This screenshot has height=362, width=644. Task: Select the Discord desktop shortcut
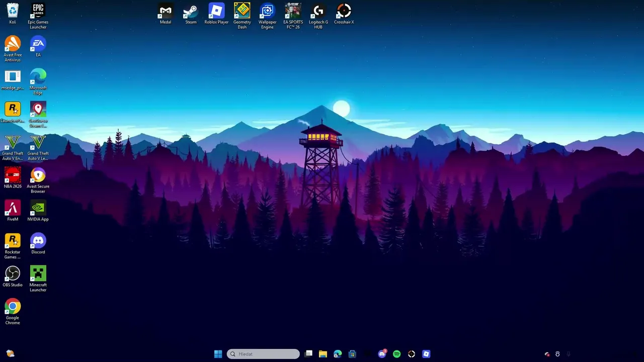[38, 244]
